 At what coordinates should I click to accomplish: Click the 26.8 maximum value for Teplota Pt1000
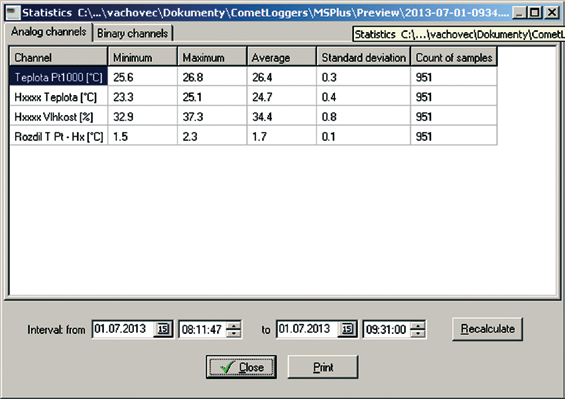212,77
